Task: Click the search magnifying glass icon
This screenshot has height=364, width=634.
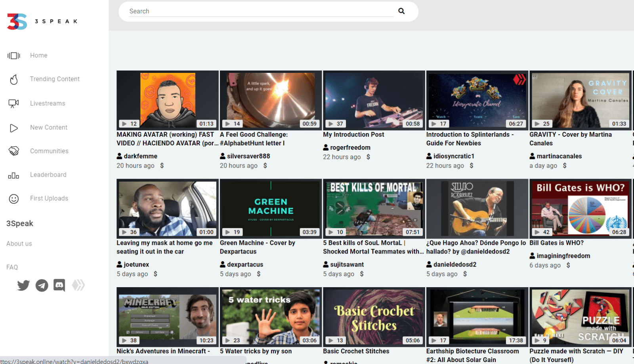Action: [x=401, y=11]
